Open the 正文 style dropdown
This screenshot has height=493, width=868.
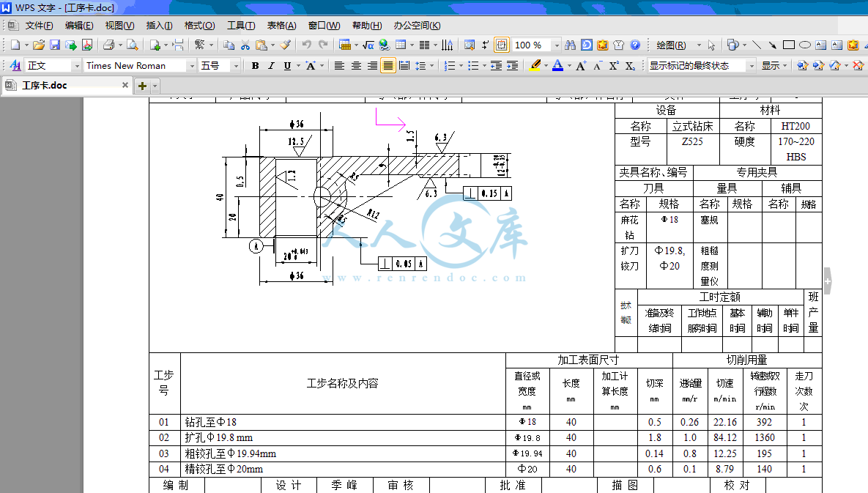tap(77, 65)
